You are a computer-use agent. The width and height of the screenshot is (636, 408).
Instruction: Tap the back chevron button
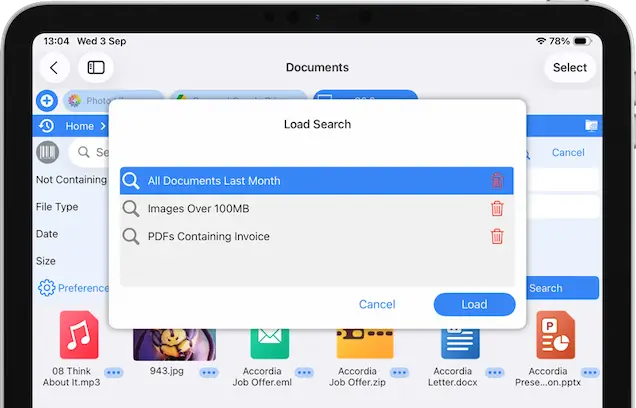coord(54,68)
